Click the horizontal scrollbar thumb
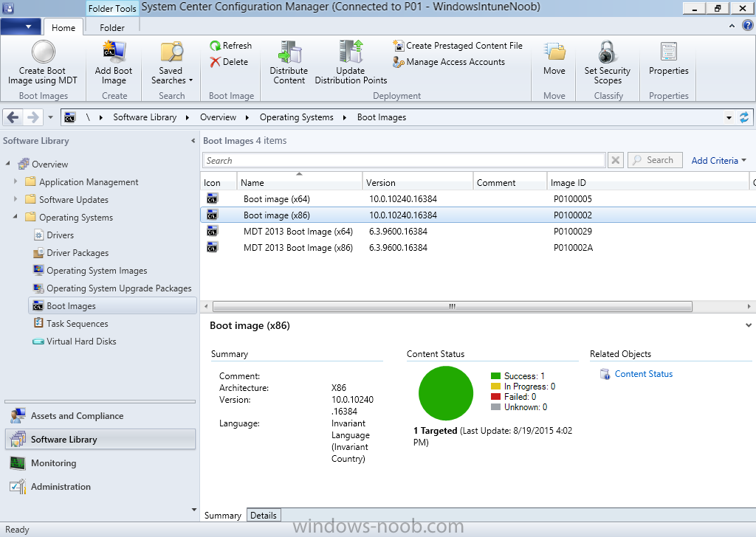 click(x=453, y=306)
